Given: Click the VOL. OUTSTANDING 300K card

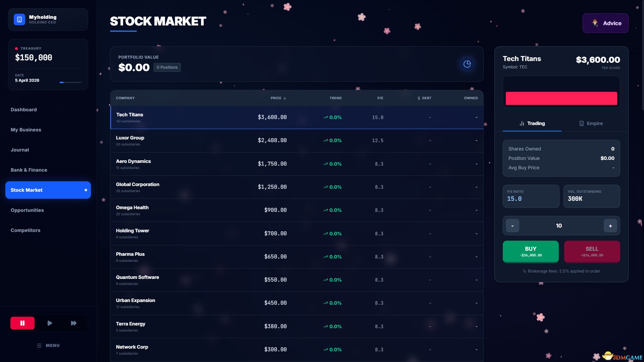Looking at the screenshot, I should (x=592, y=196).
